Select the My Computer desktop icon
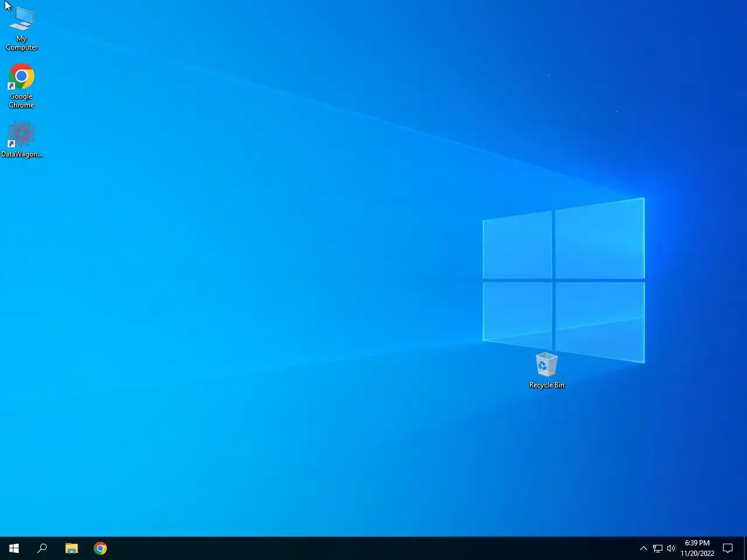Screen dimensions: 747x560 (x=22, y=28)
